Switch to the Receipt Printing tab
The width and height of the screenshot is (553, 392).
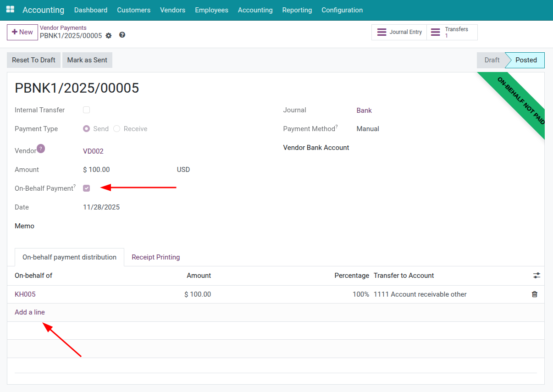[x=155, y=257]
